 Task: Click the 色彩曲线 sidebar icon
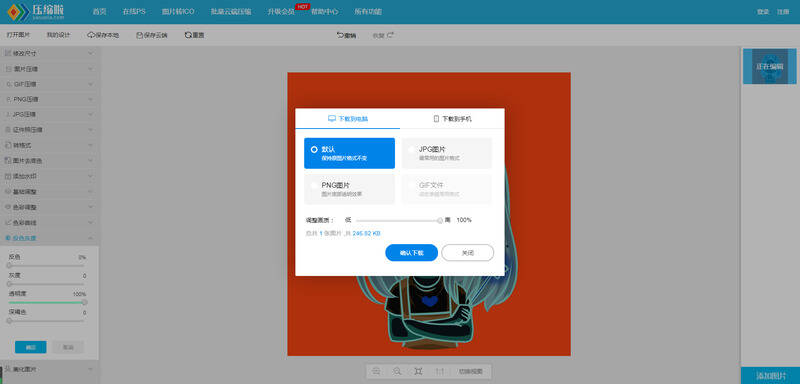[x=8, y=223]
